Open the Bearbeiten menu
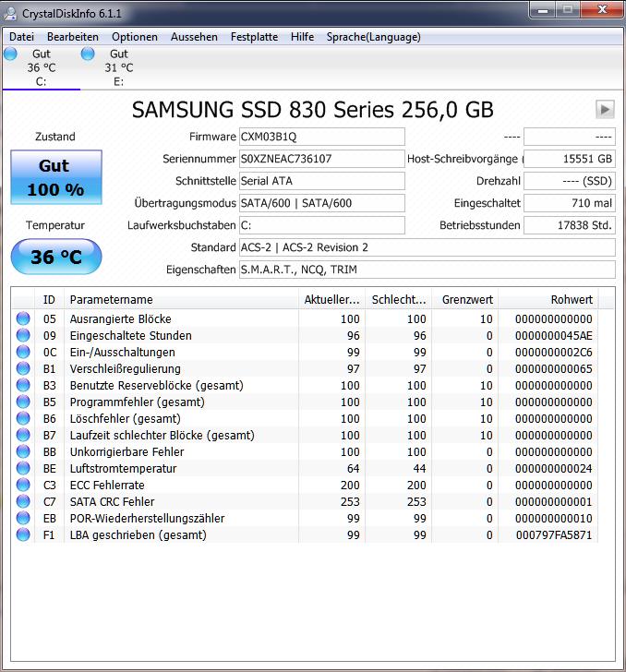The image size is (626, 672). tap(73, 37)
